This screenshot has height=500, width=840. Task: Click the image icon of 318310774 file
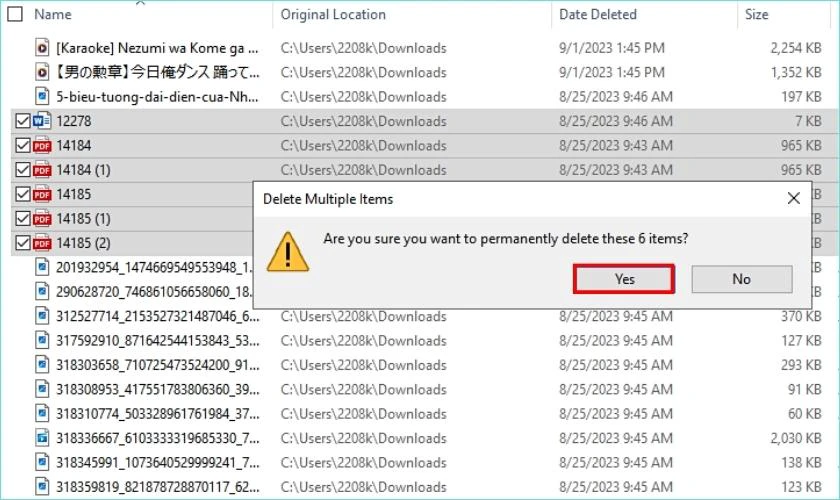click(42, 414)
